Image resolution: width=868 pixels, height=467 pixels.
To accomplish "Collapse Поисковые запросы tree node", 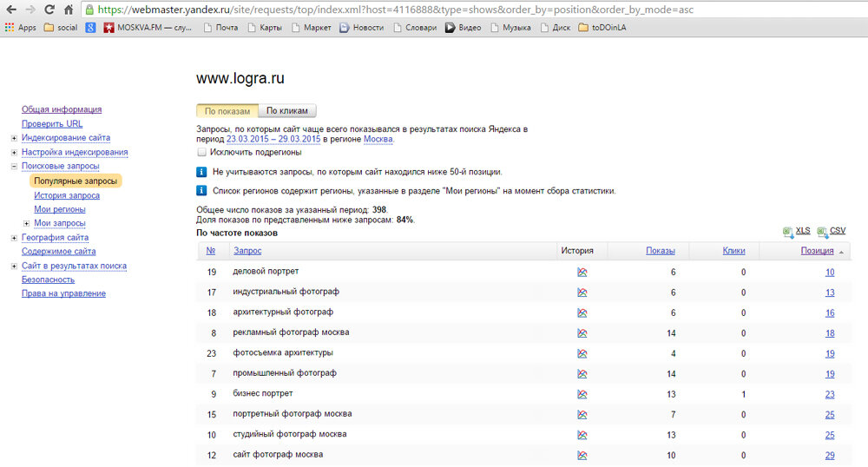I will [14, 166].
